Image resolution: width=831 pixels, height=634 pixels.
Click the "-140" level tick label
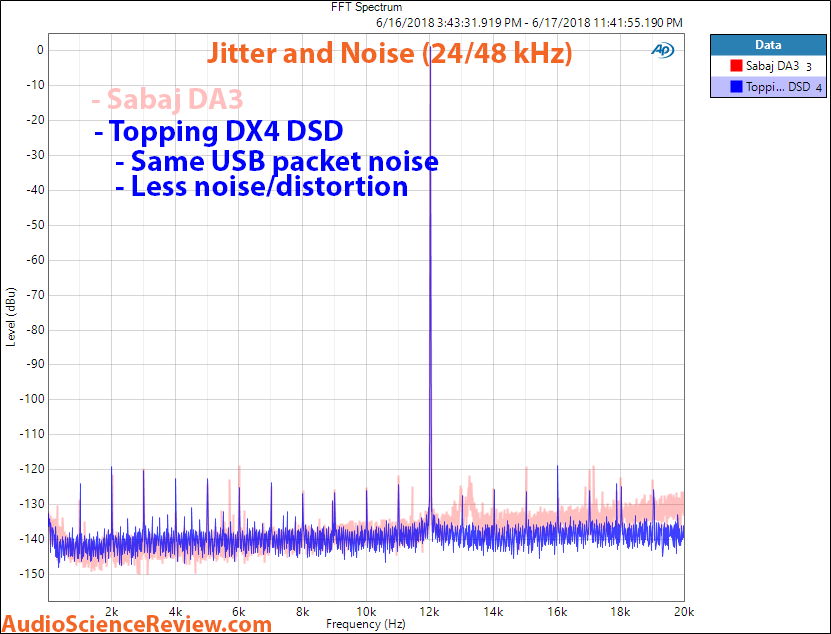tap(32, 539)
